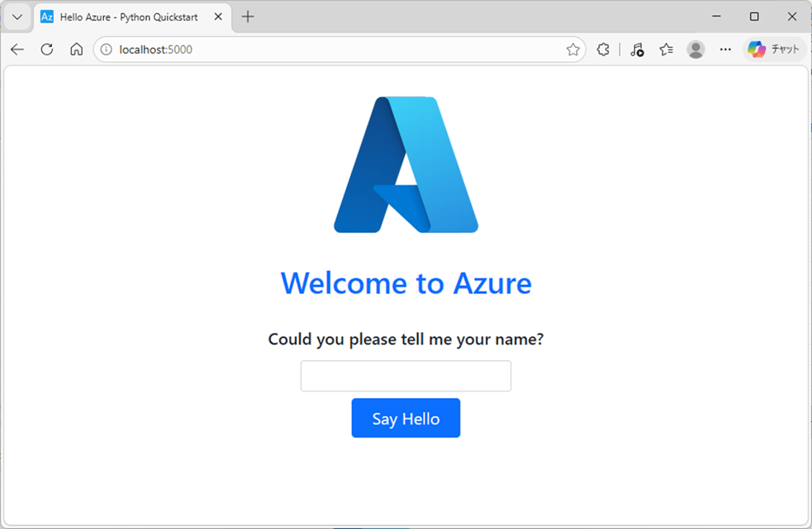This screenshot has width=812, height=529.
Task: Show the favorites list
Action: (666, 49)
